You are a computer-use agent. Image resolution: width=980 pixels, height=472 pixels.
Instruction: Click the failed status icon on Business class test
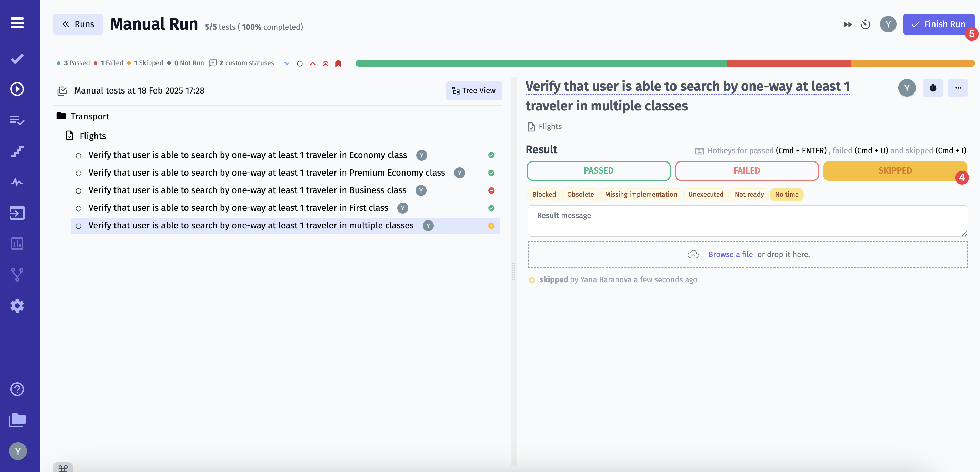click(491, 190)
